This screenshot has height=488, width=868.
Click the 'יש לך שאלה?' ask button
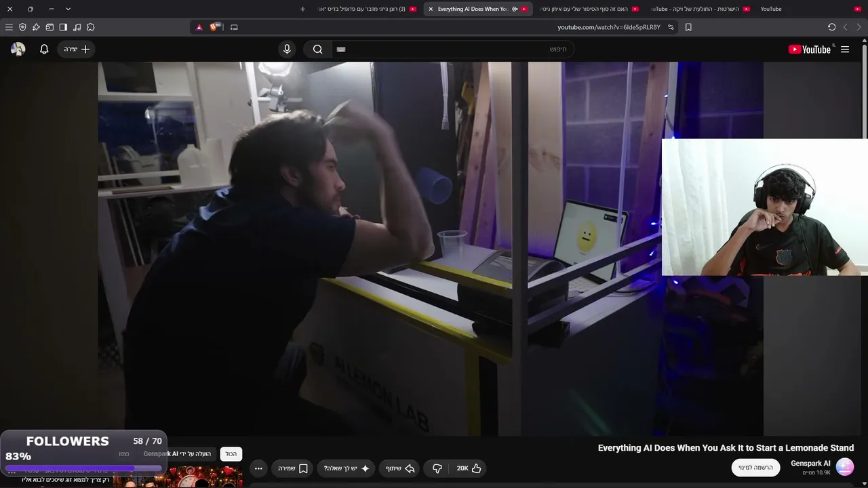[x=347, y=468]
